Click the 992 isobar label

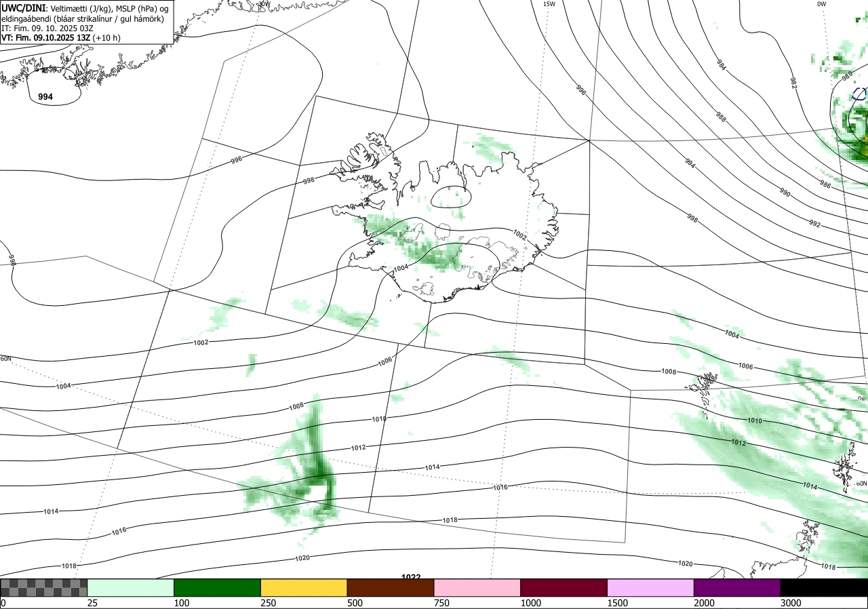coord(814,224)
